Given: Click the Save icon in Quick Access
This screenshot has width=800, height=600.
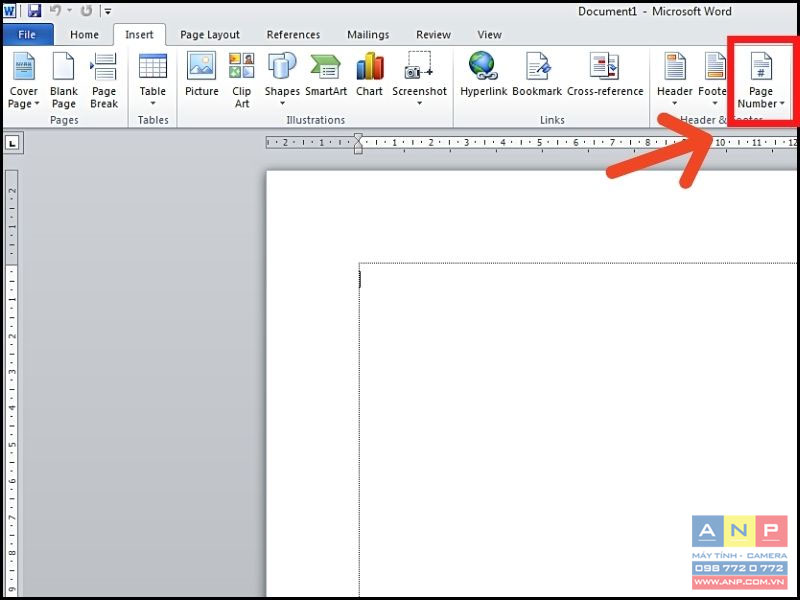Looking at the screenshot, I should (34, 10).
